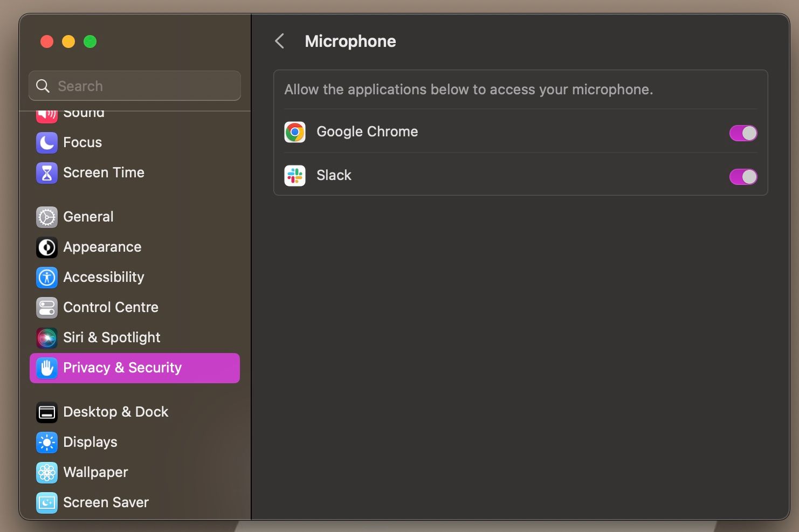Disable microphone access for Google Chrome
This screenshot has width=799, height=532.
tap(743, 133)
